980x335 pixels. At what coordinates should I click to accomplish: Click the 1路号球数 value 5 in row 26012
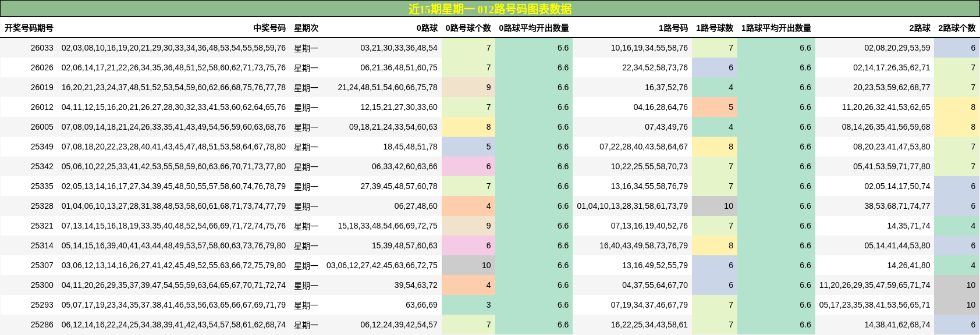point(715,107)
